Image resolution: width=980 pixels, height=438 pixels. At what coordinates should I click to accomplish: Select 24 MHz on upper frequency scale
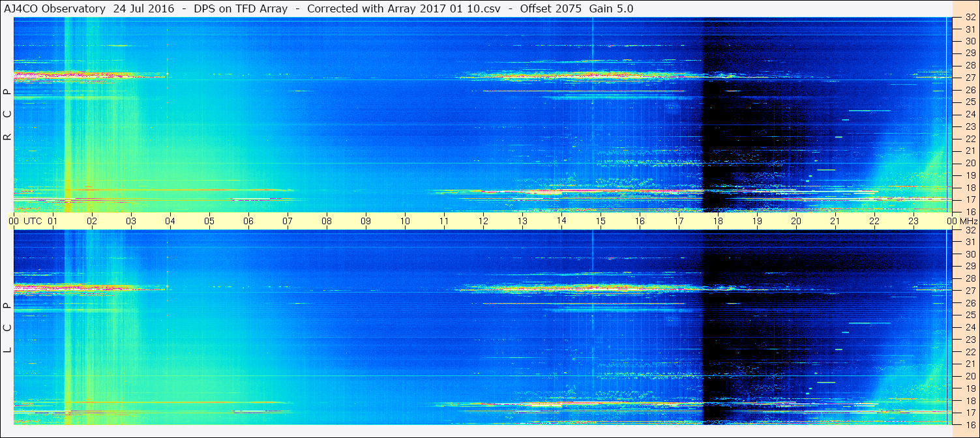click(970, 114)
